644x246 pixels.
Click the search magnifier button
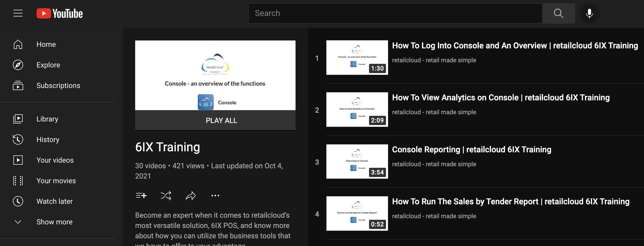(x=558, y=13)
